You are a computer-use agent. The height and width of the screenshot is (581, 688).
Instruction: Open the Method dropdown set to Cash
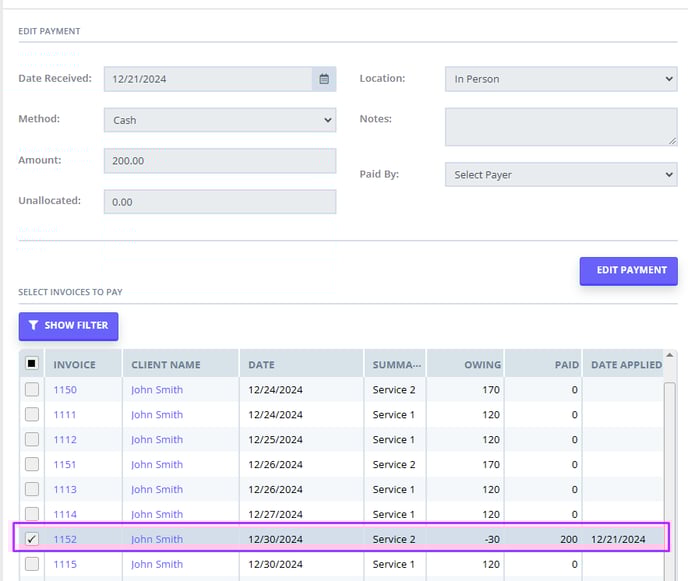click(220, 120)
